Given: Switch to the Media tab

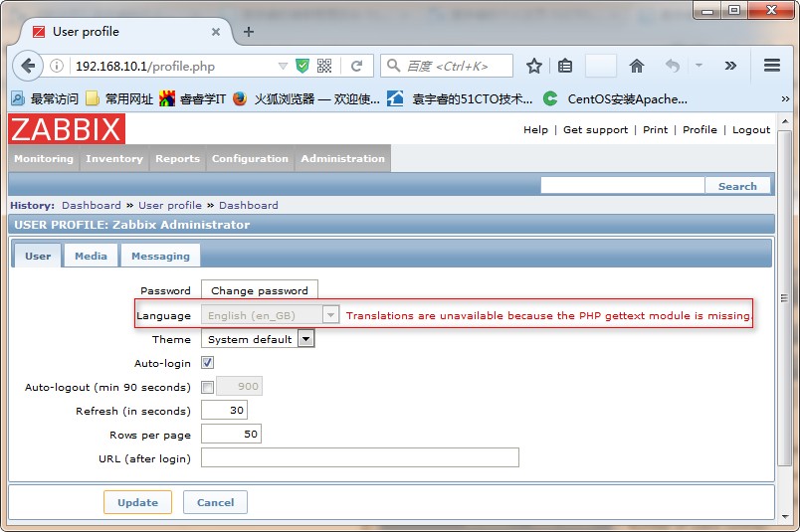Looking at the screenshot, I should [x=91, y=256].
